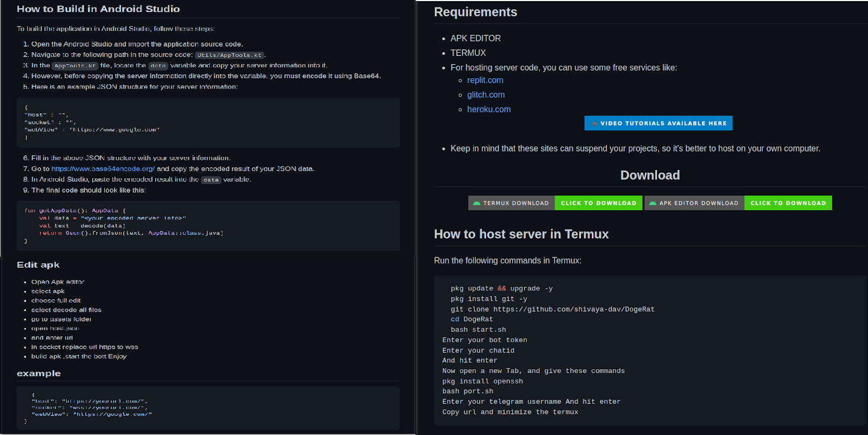Click the data inline code in step 3
The image size is (868, 435).
click(158, 66)
